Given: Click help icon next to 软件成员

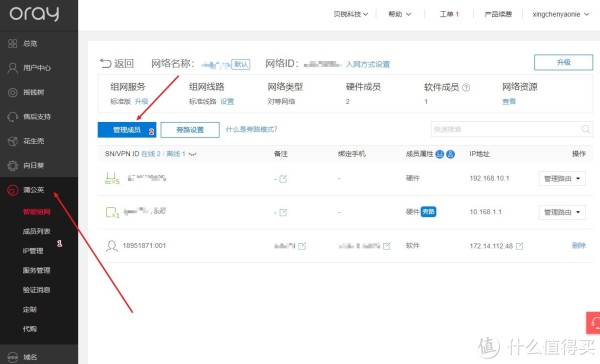Looking at the screenshot, I should click(466, 88).
